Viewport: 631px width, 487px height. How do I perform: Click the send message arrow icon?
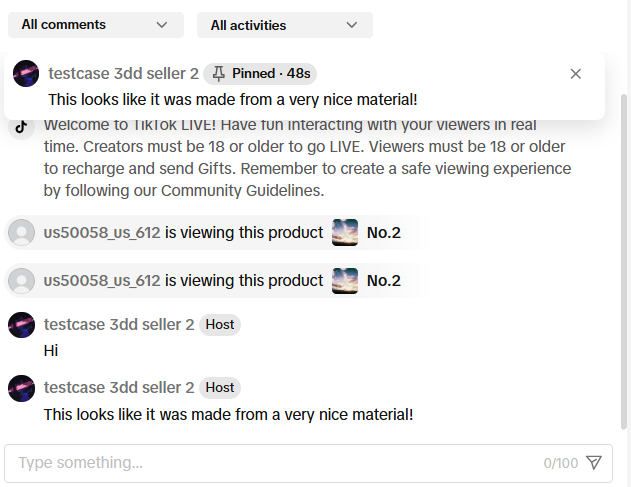[x=594, y=463]
